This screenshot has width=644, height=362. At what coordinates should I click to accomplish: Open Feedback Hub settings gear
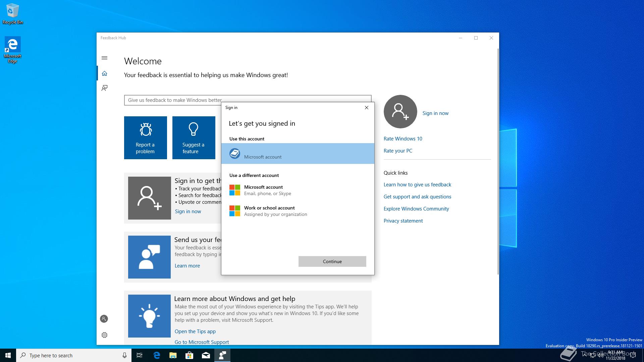coord(104,335)
